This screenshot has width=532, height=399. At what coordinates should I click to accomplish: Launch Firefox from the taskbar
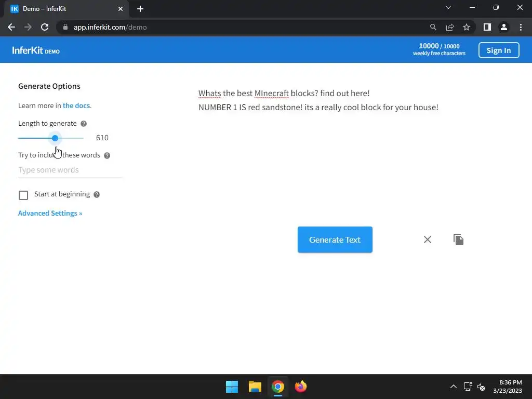coord(301,387)
